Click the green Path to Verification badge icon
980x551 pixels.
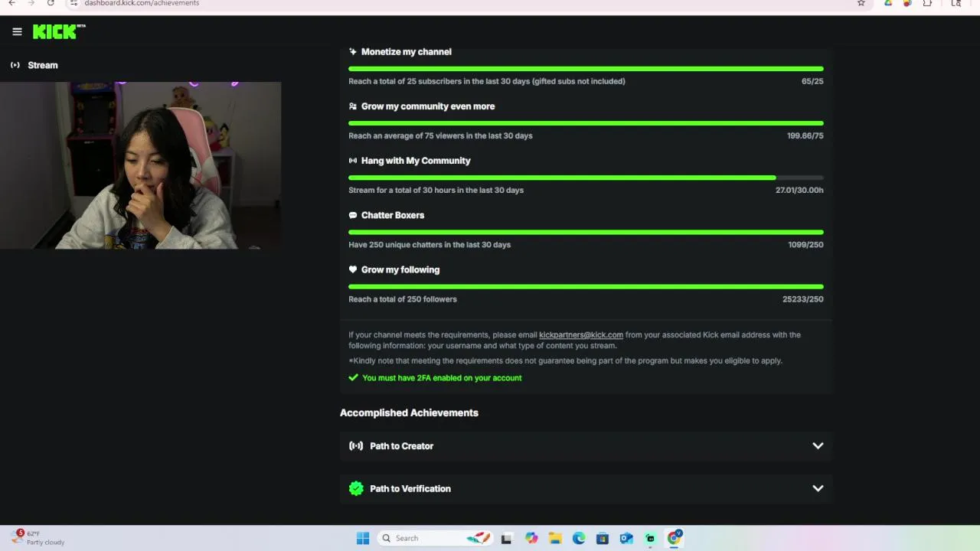point(356,488)
